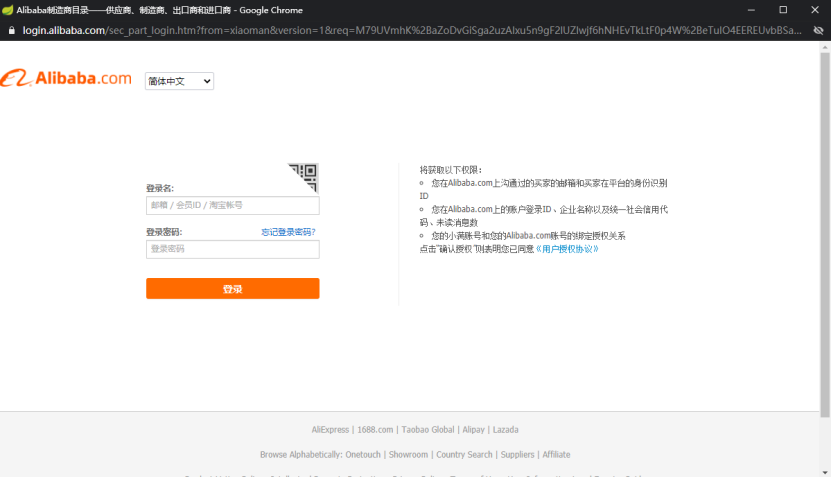
Task: Click the vertical scrollbar thumb
Action: [x=825, y=234]
